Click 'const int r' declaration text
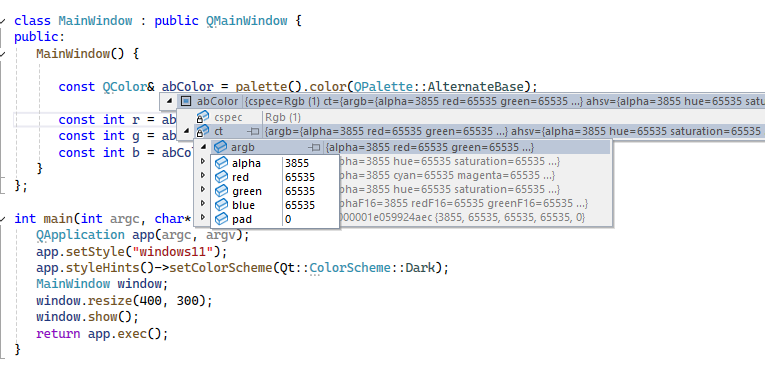This screenshot has width=765, height=382. point(99,120)
